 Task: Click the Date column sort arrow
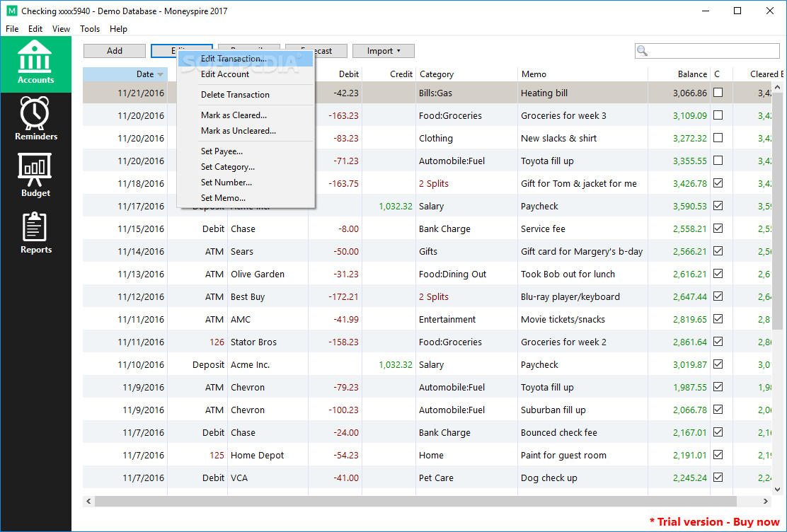[160, 74]
